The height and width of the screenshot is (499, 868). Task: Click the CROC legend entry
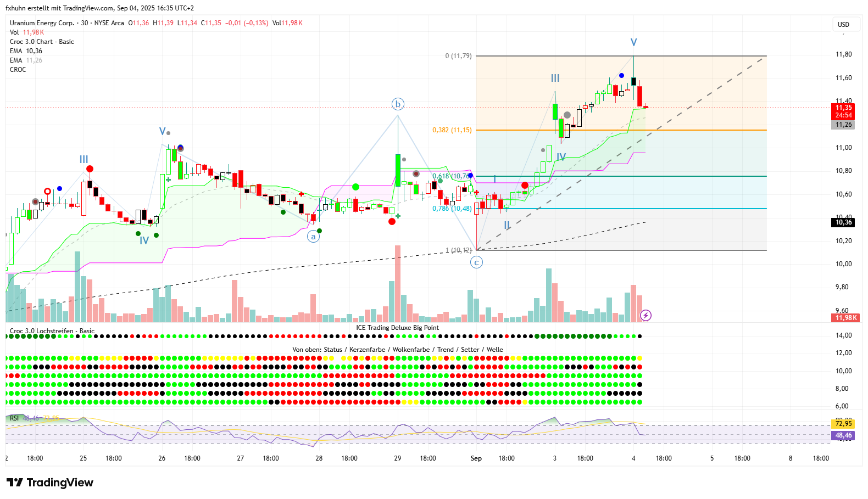[x=18, y=70]
